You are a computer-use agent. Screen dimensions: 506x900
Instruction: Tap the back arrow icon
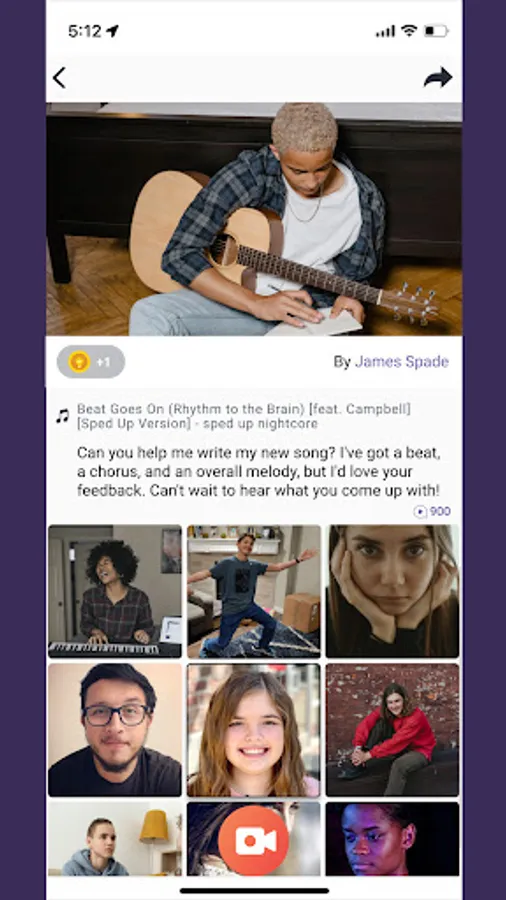59,77
